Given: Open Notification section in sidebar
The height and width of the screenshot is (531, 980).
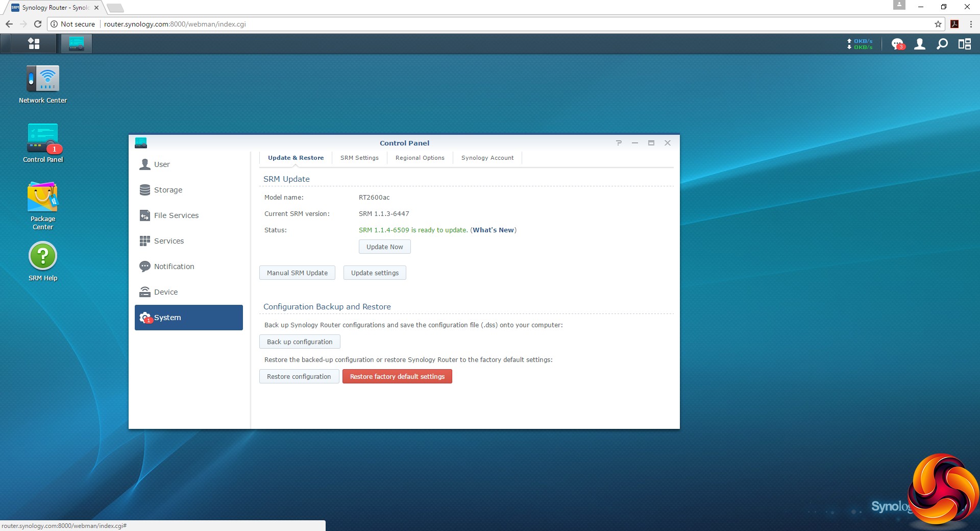Looking at the screenshot, I should (189, 267).
